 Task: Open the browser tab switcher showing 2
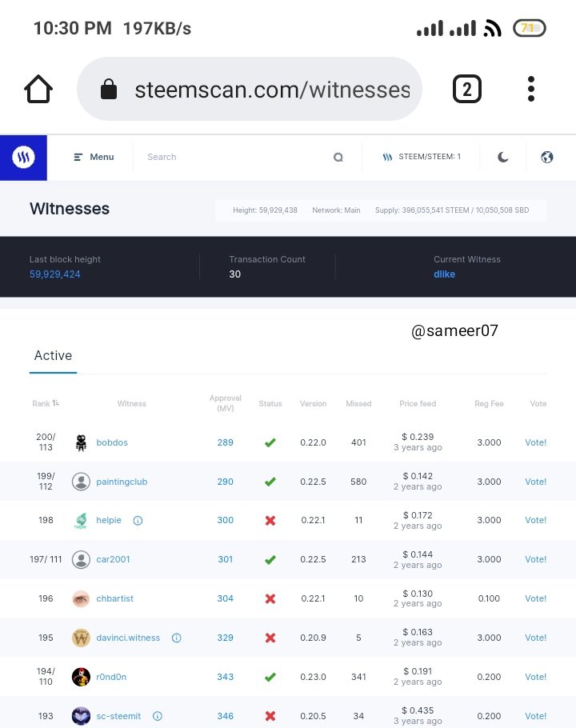(x=467, y=90)
